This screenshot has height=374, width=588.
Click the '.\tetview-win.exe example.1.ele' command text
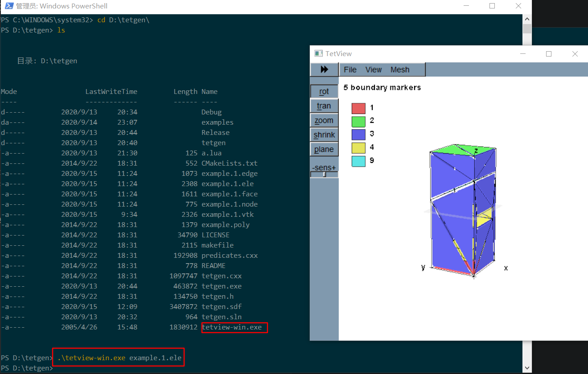point(119,358)
